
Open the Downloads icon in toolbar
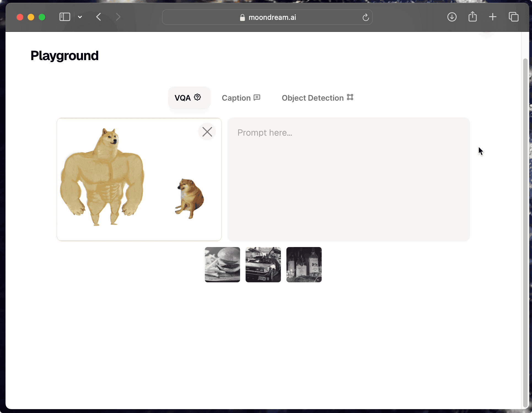pos(452,17)
